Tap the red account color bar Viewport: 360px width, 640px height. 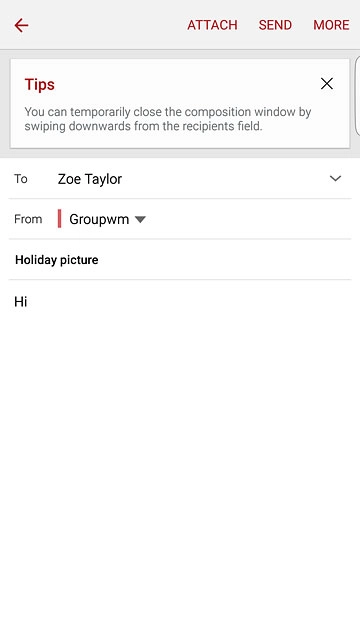60,219
